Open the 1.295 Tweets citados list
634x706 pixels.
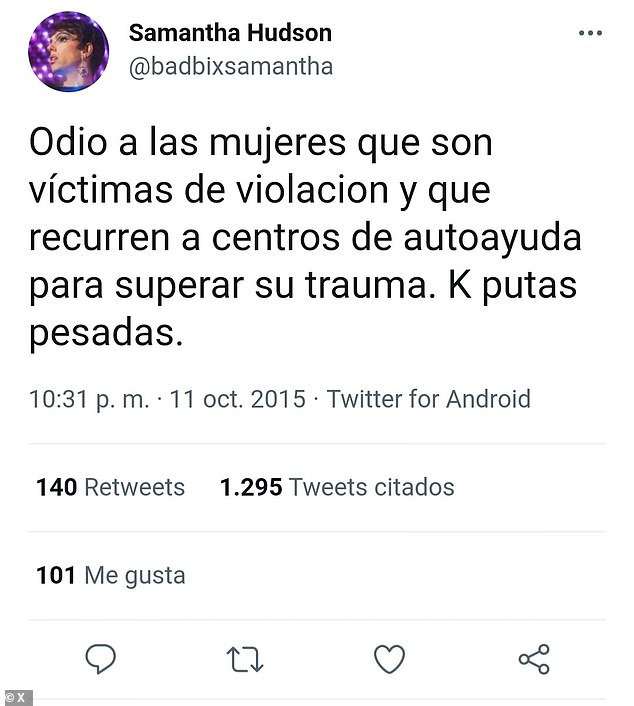337,487
